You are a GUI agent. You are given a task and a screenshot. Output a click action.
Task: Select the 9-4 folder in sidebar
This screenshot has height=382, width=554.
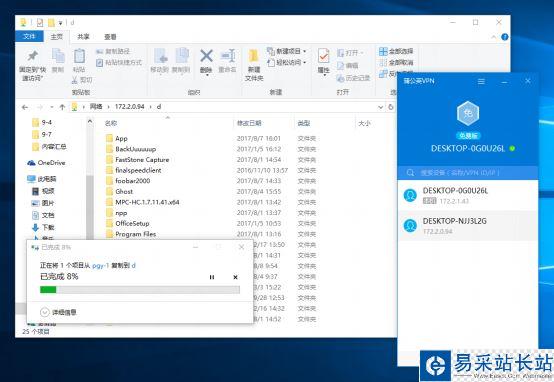42,122
